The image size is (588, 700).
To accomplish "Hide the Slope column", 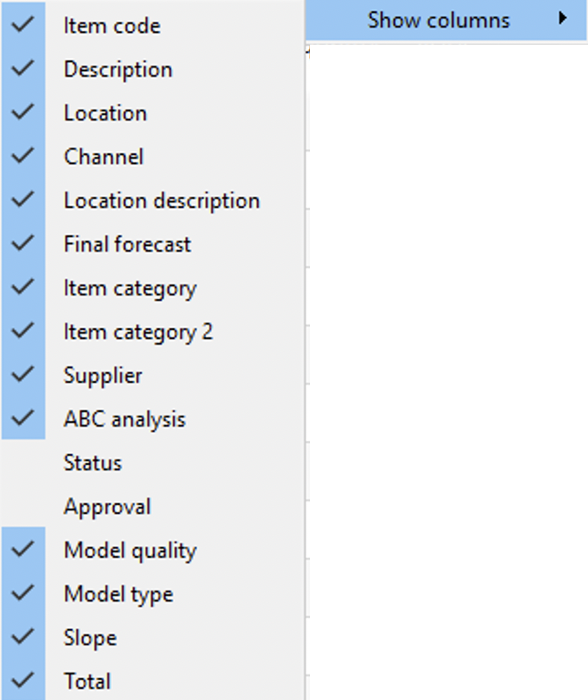I will pos(90,638).
